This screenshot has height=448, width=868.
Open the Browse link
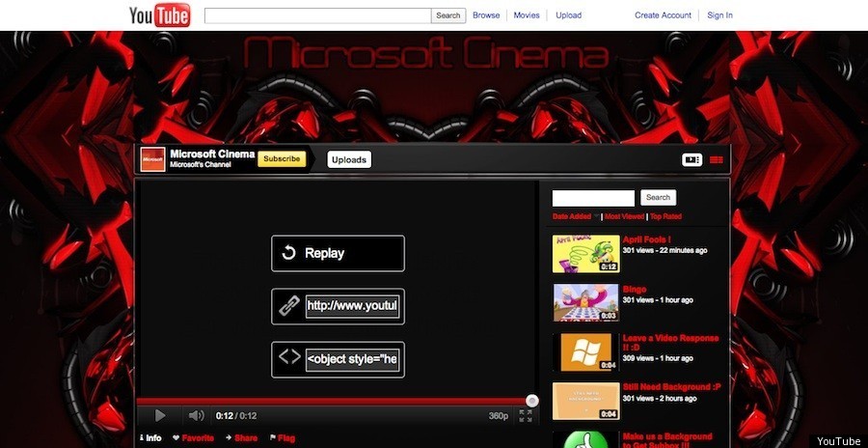click(486, 15)
